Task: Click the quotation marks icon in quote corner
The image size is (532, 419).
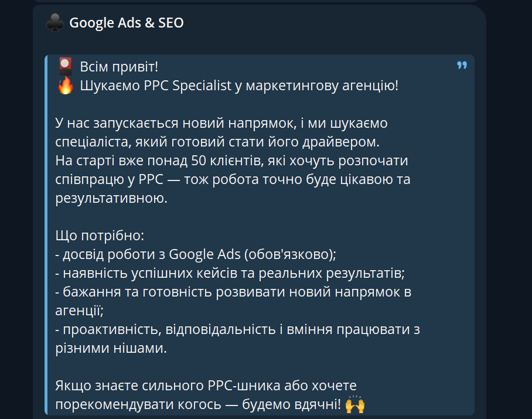Action: pyautogui.click(x=462, y=65)
